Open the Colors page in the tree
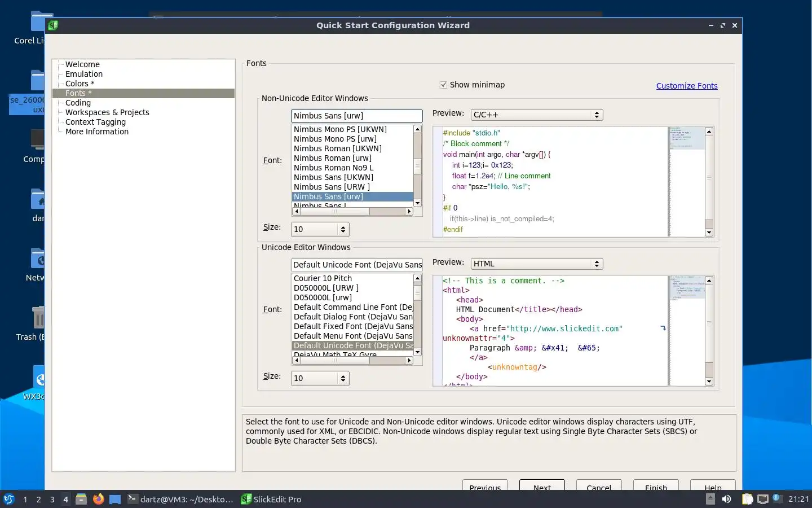This screenshot has width=812, height=508. 80,84
